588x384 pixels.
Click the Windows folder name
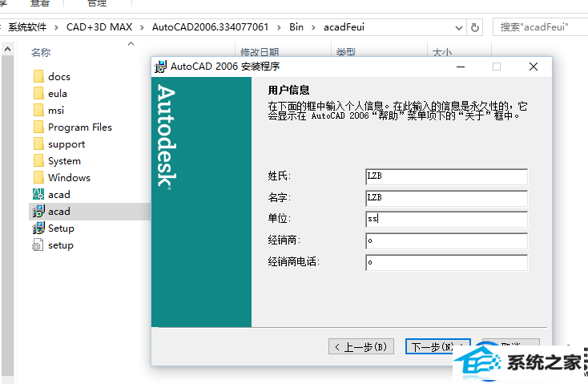[69, 177]
